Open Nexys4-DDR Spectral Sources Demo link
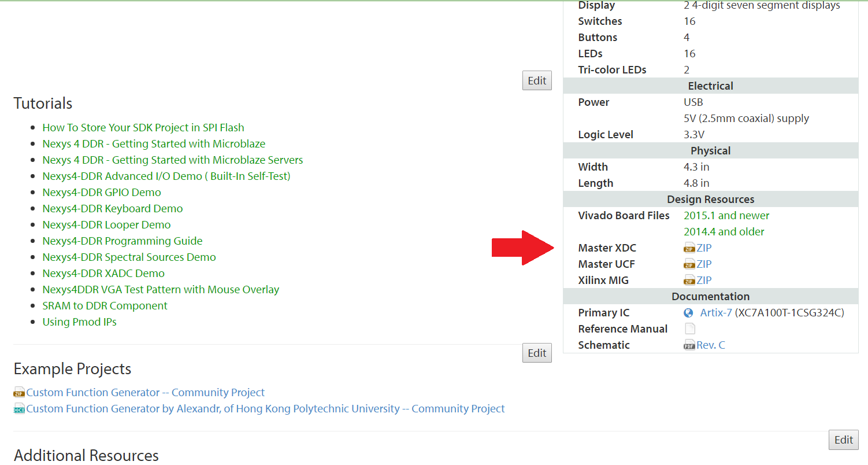Image resolution: width=868 pixels, height=465 pixels. pos(129,257)
